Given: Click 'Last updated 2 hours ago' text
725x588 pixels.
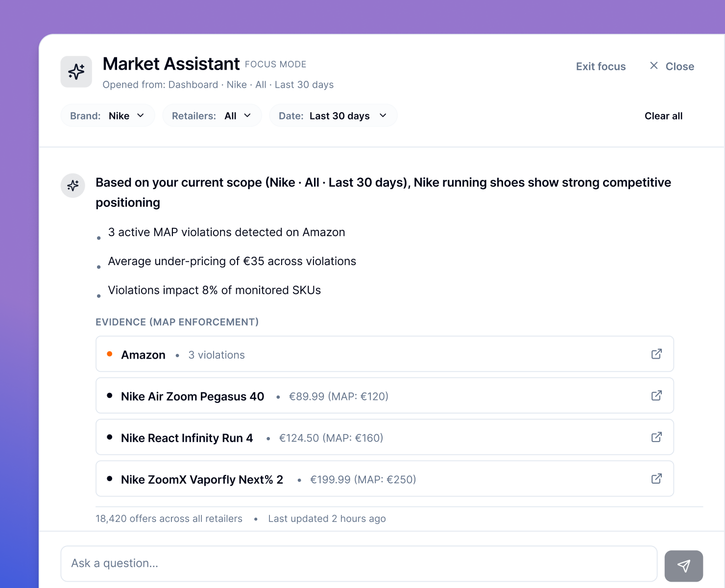Looking at the screenshot, I should (327, 518).
